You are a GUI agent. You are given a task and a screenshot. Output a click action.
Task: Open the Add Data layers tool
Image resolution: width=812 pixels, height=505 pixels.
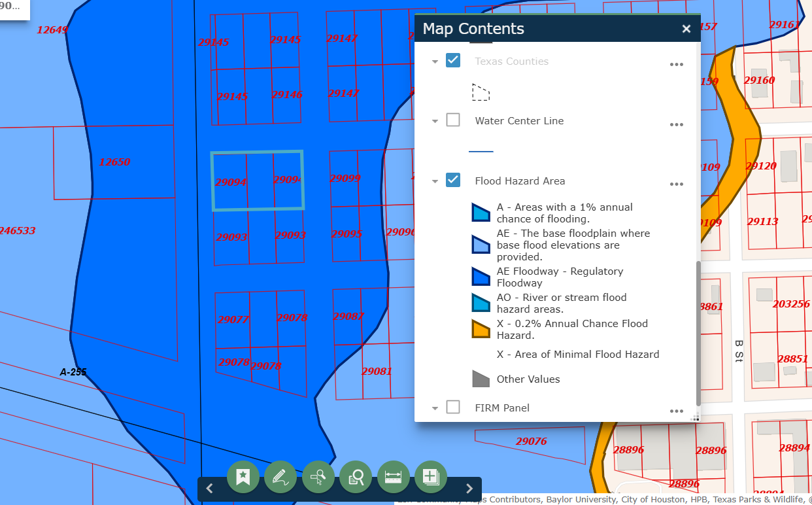pos(431,477)
